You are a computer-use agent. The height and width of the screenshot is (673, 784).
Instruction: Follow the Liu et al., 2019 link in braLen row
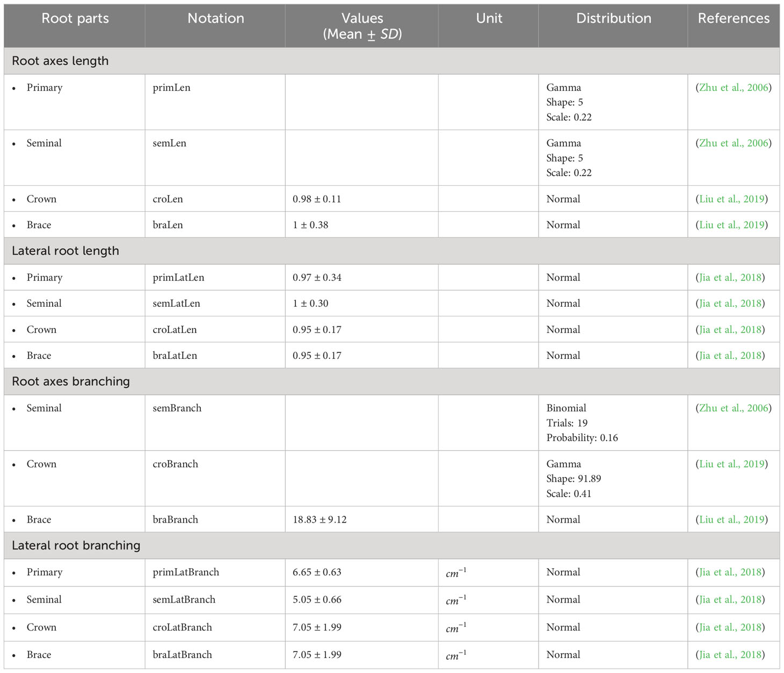coord(731,225)
